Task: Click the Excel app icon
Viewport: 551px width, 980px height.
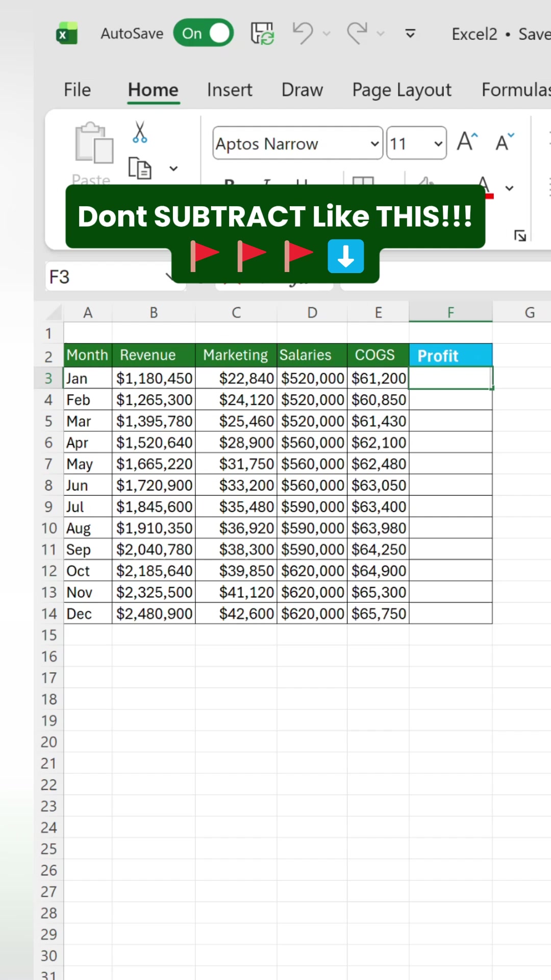Action: coord(67,34)
